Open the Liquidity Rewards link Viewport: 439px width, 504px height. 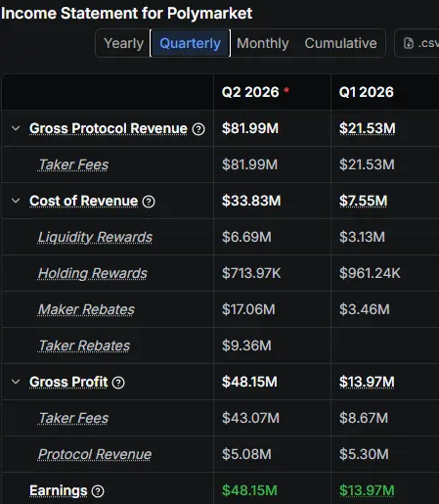[95, 237]
